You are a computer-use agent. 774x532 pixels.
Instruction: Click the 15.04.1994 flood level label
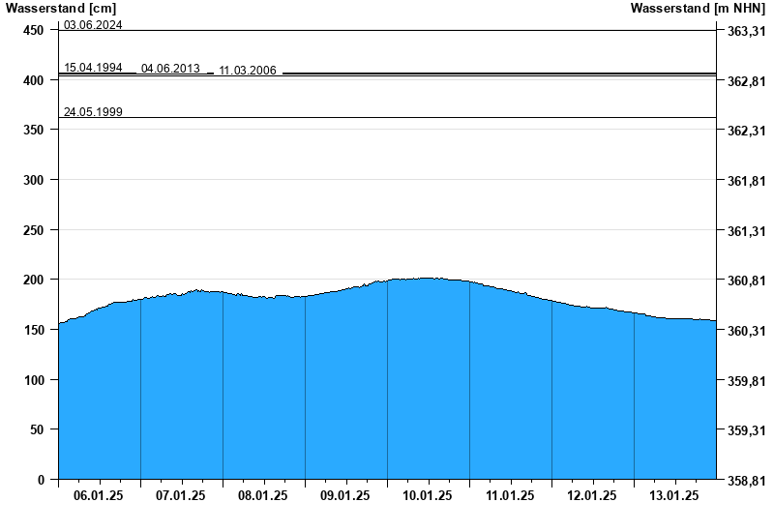[93, 68]
